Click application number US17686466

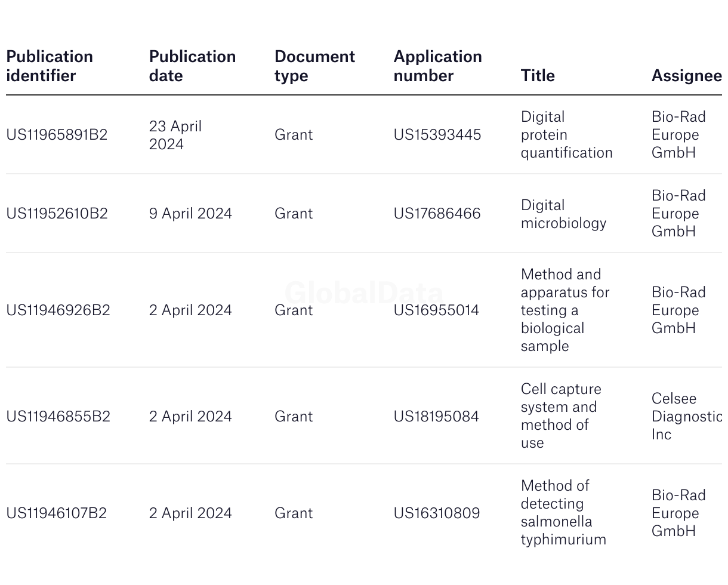pos(437,214)
